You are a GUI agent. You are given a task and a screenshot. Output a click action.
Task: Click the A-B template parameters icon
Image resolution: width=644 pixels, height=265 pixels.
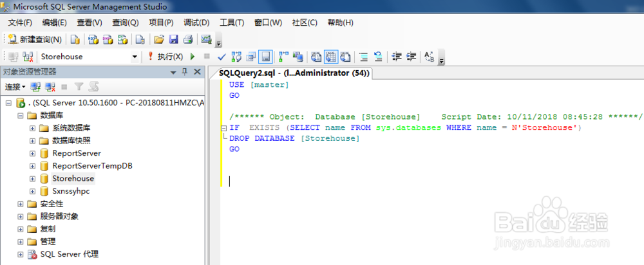[429, 57]
